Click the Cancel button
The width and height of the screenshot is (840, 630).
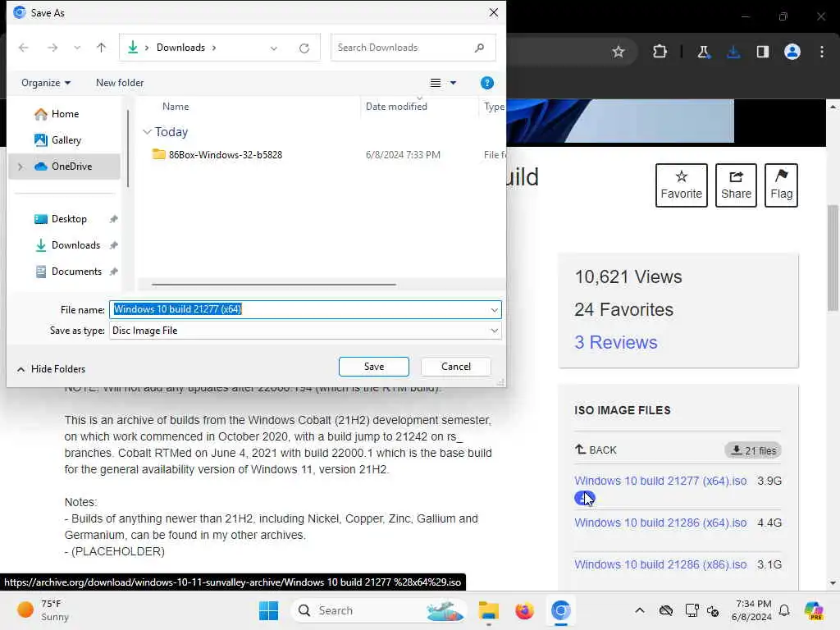coord(456,367)
